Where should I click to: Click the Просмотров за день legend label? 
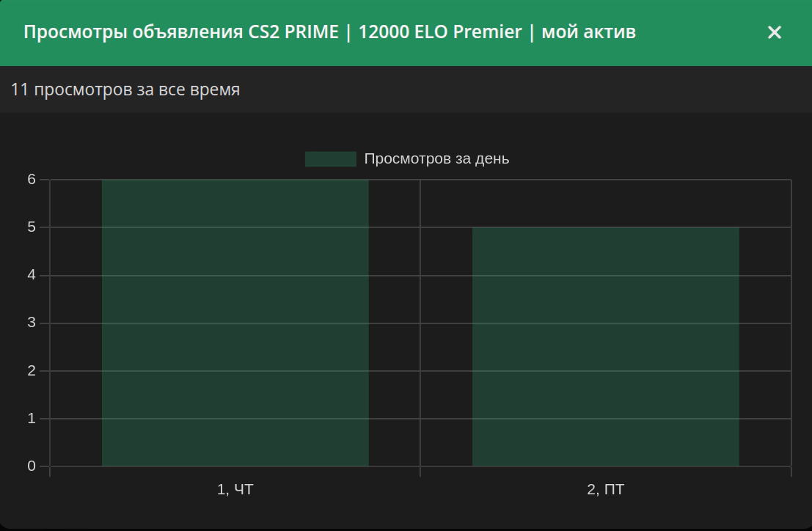coord(436,159)
